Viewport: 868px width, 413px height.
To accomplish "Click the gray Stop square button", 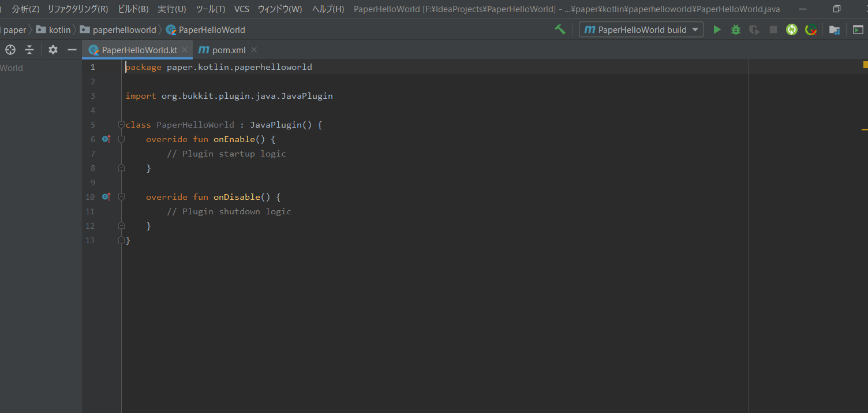I will click(773, 29).
